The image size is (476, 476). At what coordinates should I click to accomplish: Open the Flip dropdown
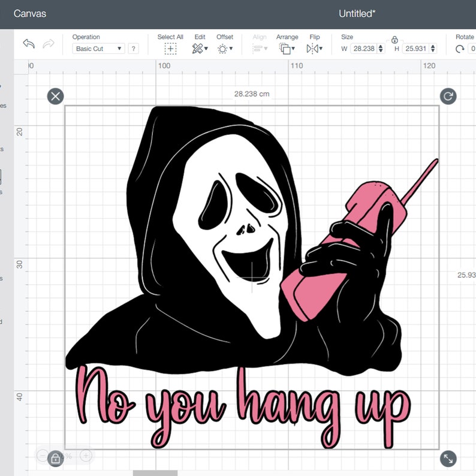coord(315,49)
